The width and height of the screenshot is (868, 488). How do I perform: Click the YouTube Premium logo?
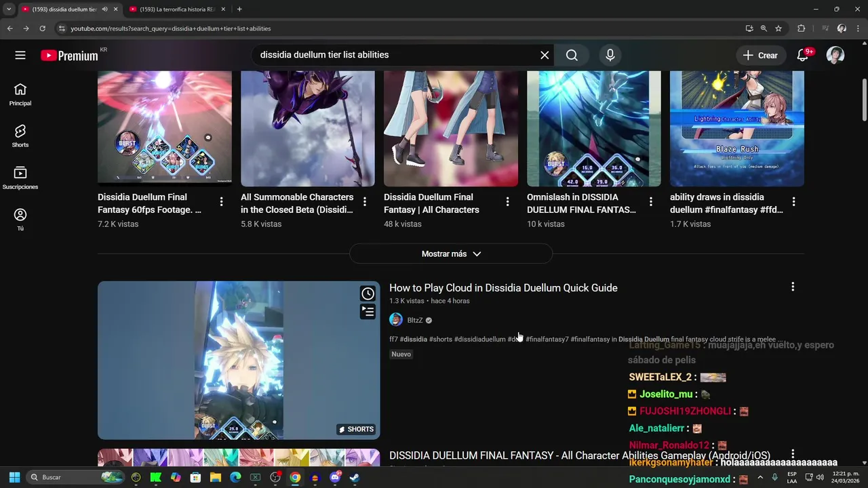[69, 56]
